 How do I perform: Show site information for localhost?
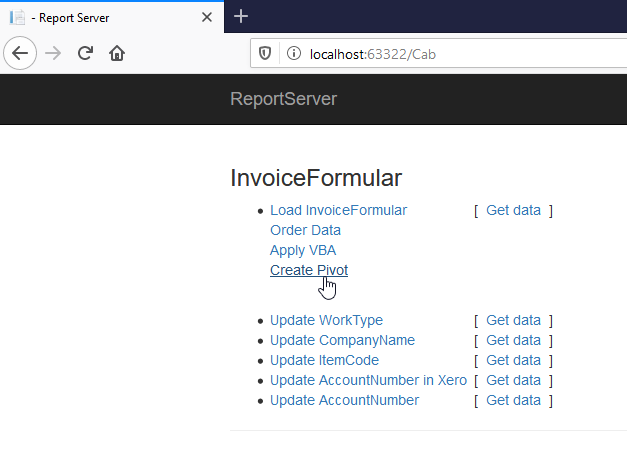[x=293, y=53]
